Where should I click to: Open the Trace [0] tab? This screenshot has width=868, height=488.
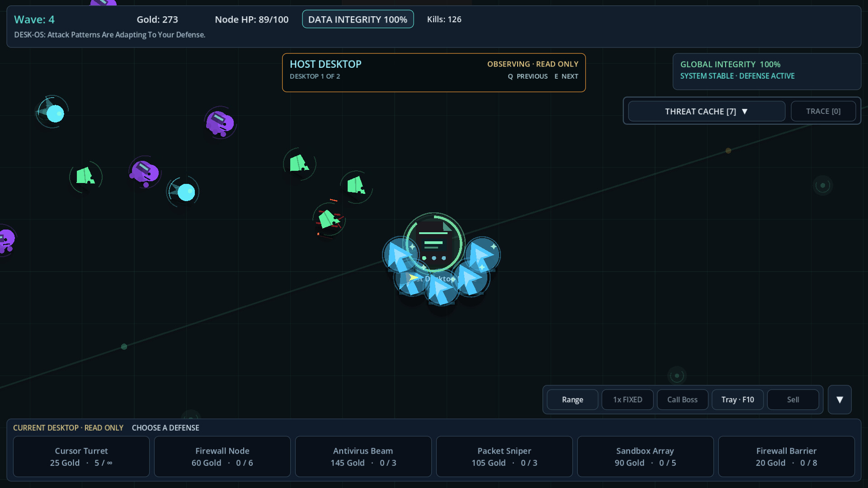click(823, 111)
